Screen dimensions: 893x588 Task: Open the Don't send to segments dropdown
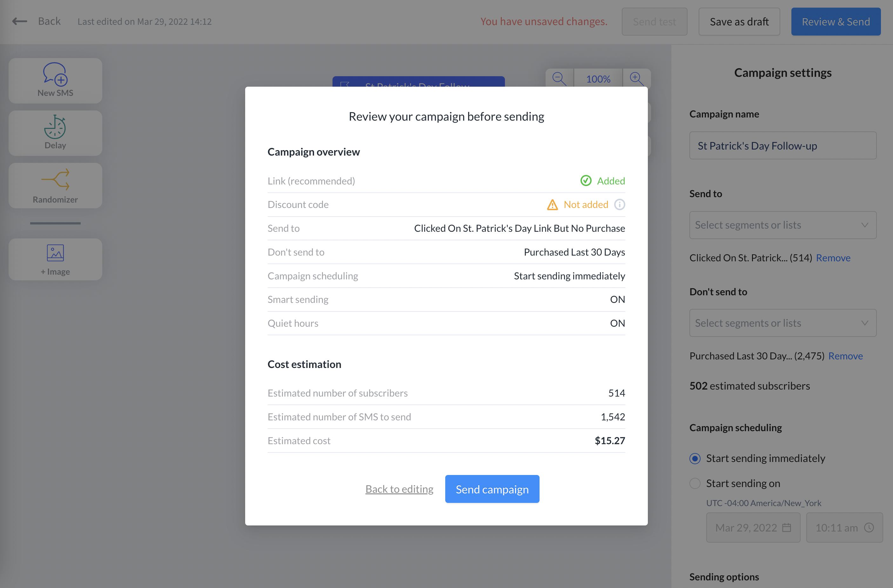click(x=783, y=323)
